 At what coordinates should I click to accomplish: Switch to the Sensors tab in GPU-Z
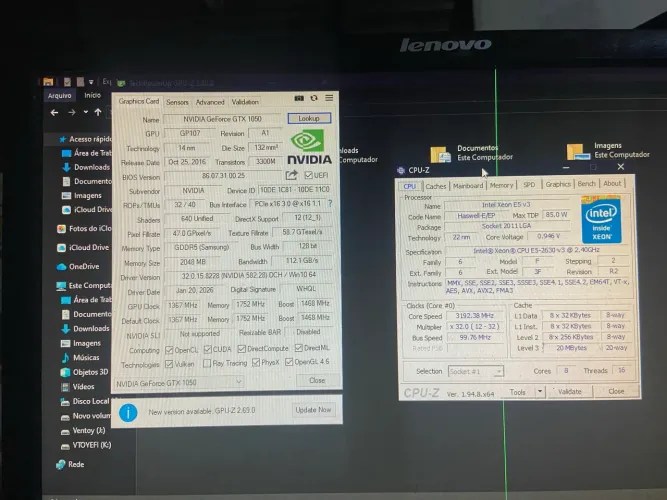coord(177,102)
